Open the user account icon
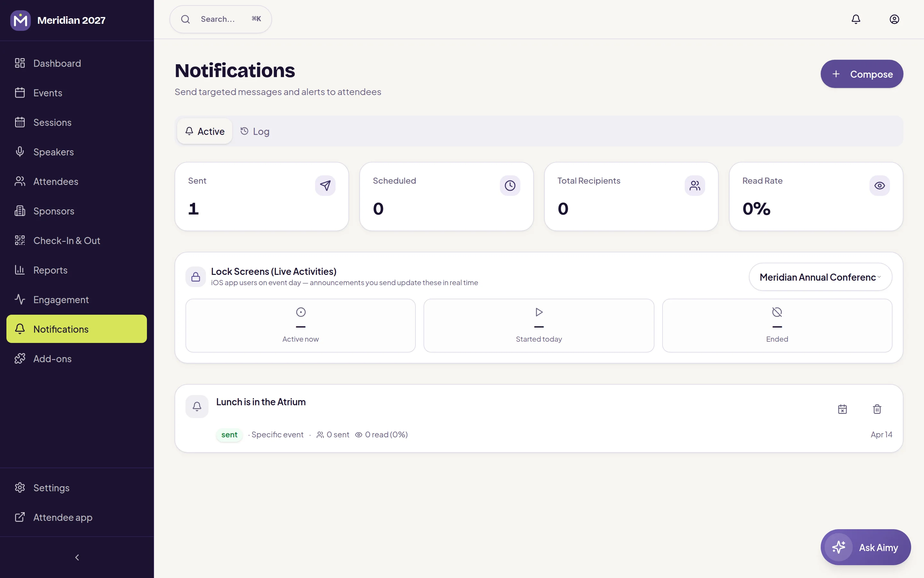Image resolution: width=924 pixels, height=578 pixels. 894,19
